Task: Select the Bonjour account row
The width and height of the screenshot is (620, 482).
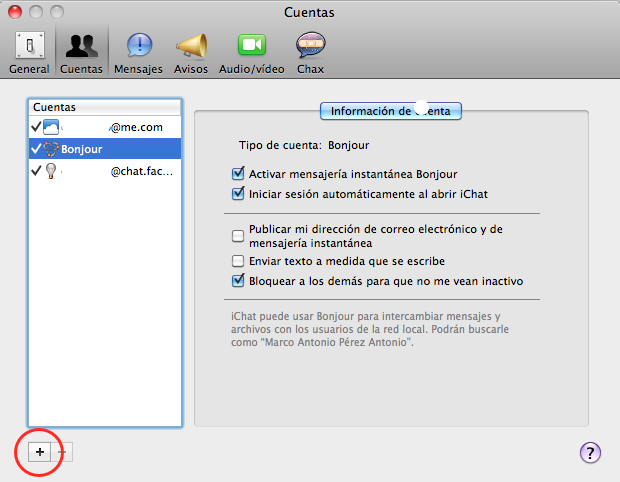Action: point(105,149)
